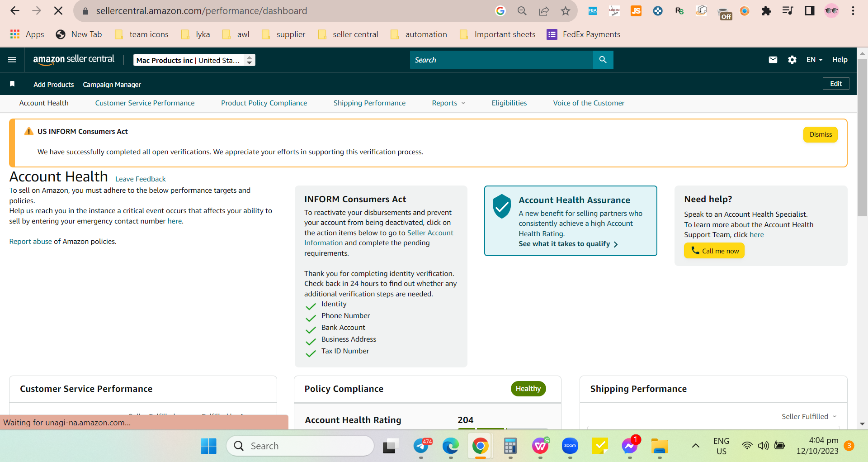
Task: Open Customer Service Performance tab
Action: tap(145, 103)
